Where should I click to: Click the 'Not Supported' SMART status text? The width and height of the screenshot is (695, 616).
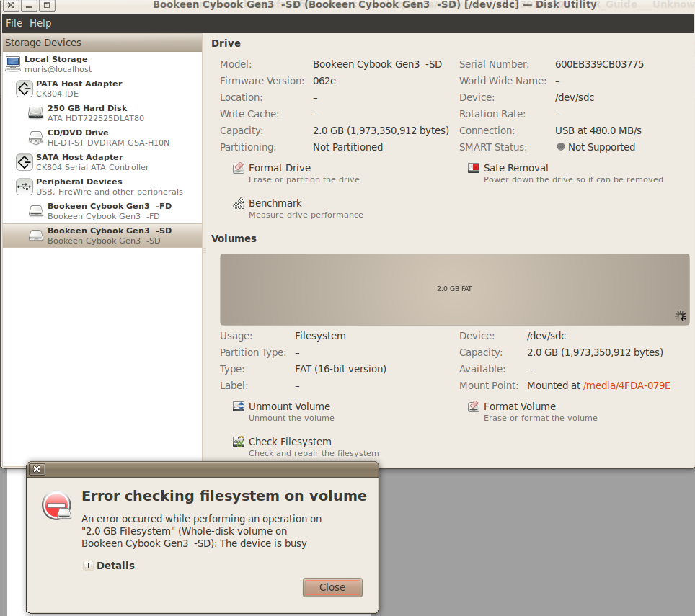click(601, 147)
